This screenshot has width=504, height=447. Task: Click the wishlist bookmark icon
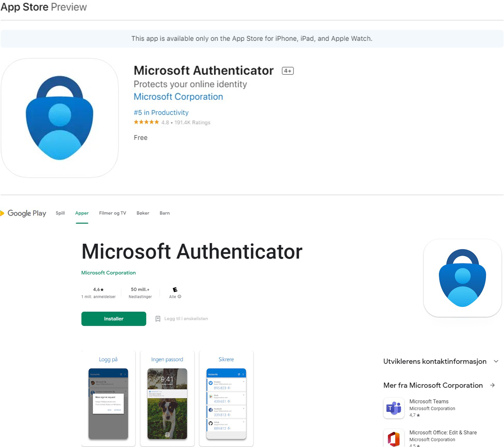[x=158, y=319]
